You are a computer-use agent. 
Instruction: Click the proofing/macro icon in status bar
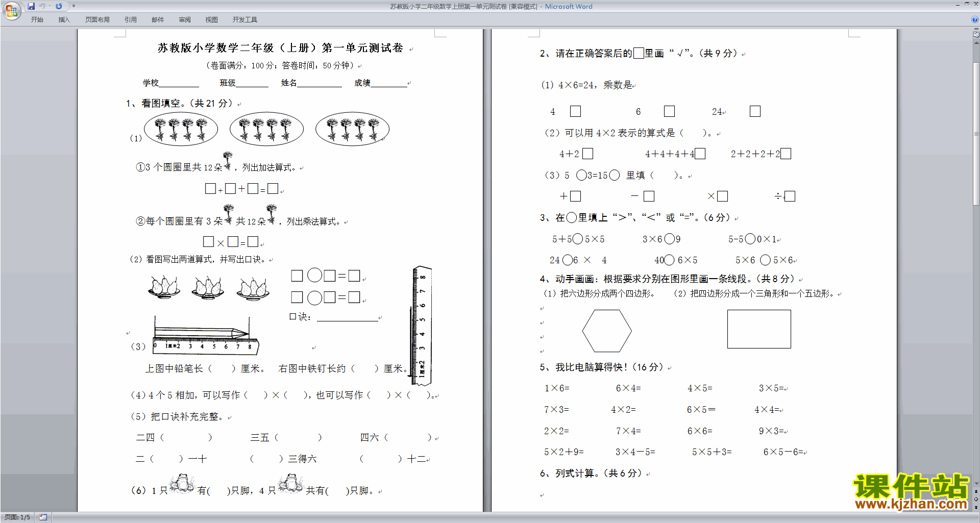43,517
